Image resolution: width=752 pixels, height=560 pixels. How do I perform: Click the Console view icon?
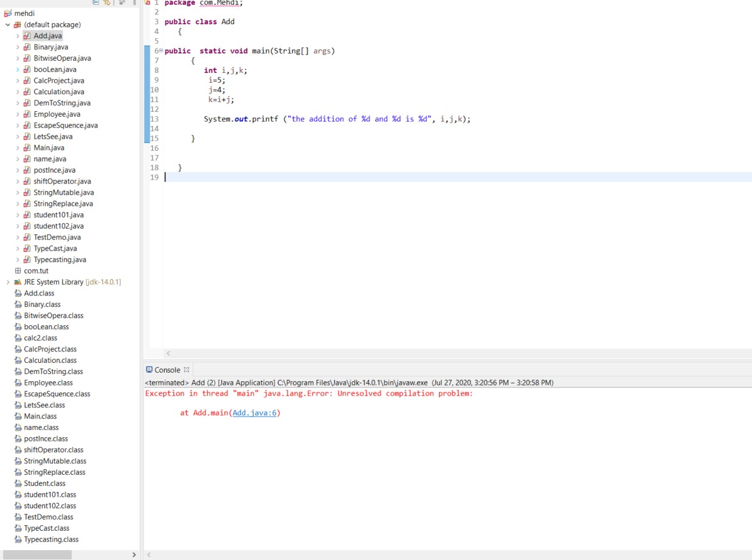149,370
